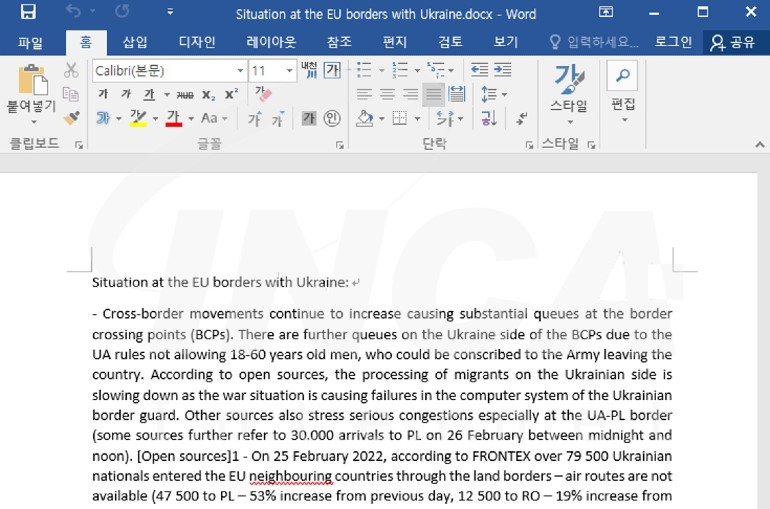This screenshot has height=509, width=770.
Task: Open the 편집 editing menu
Action: pyautogui.click(x=623, y=93)
